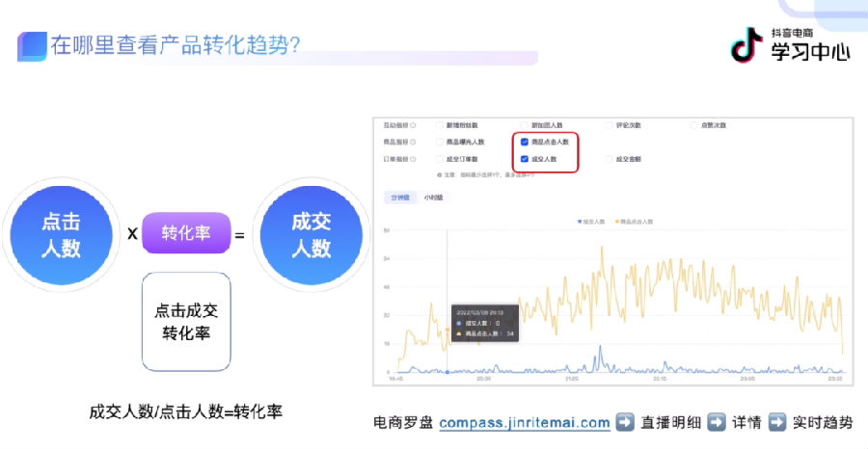
Task: Check the 评论次数 checkbox
Action: tap(610, 125)
